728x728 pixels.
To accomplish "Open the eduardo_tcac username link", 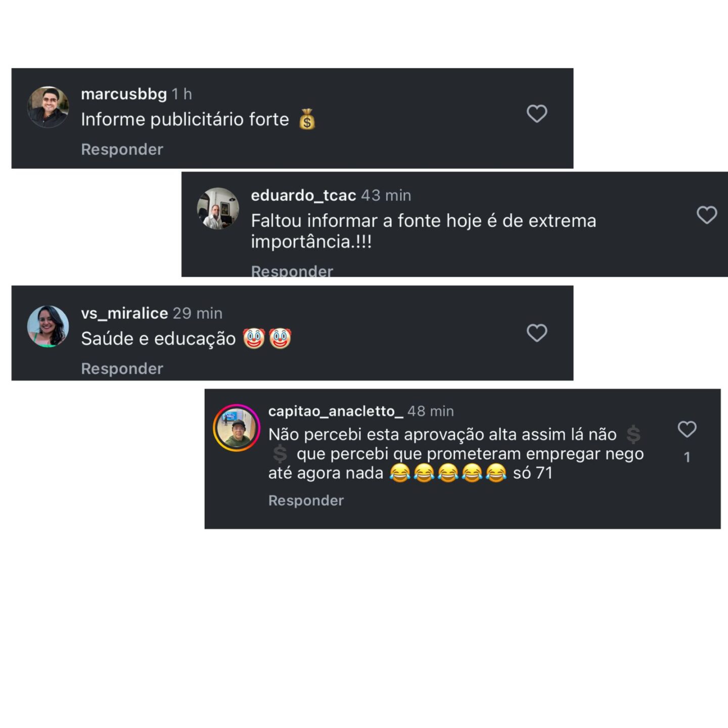I will pos(303,195).
